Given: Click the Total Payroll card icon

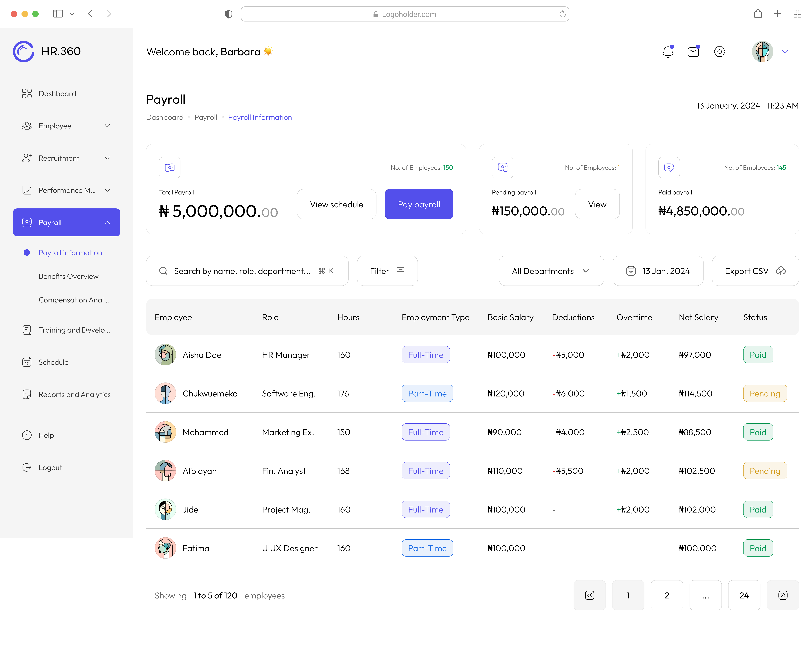Looking at the screenshot, I should [x=170, y=167].
